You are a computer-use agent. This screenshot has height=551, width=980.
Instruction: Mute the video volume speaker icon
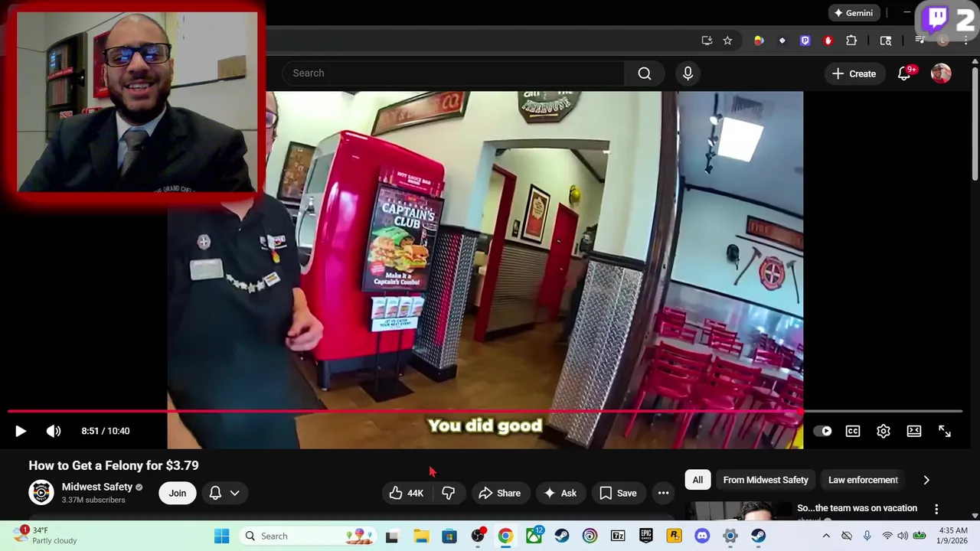pos(54,431)
